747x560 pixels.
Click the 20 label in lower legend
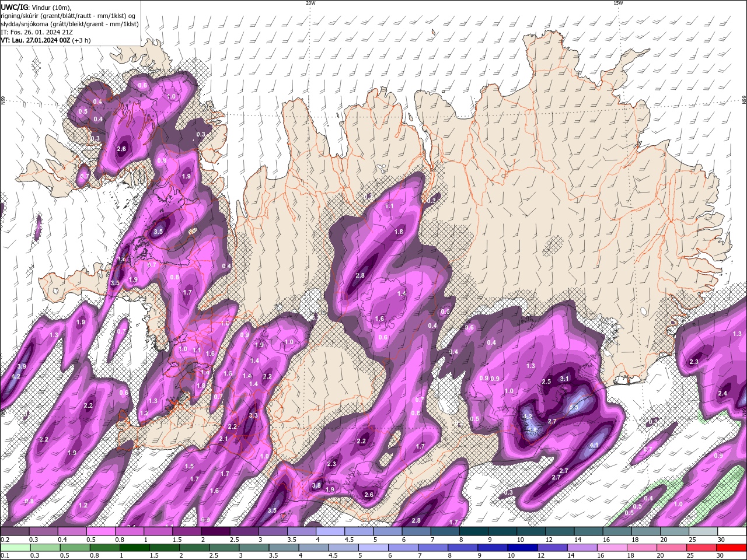pos(659,555)
